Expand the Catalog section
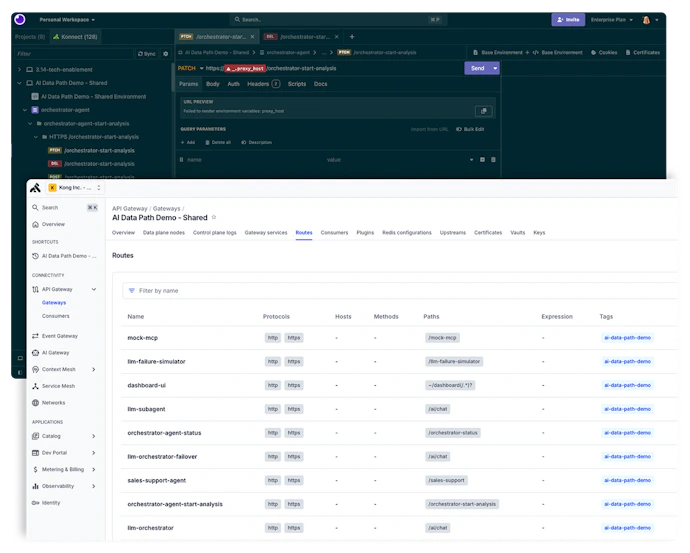Screen dimensions: 690x553 click(x=94, y=436)
